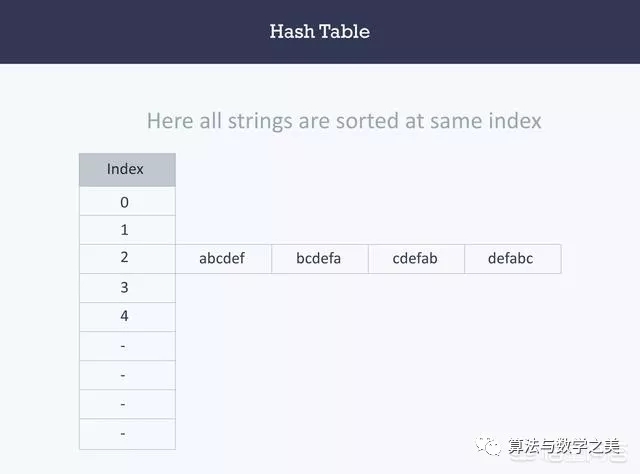Select the "cdefab" string cell
The width and height of the screenshot is (640, 474).
click(415, 259)
